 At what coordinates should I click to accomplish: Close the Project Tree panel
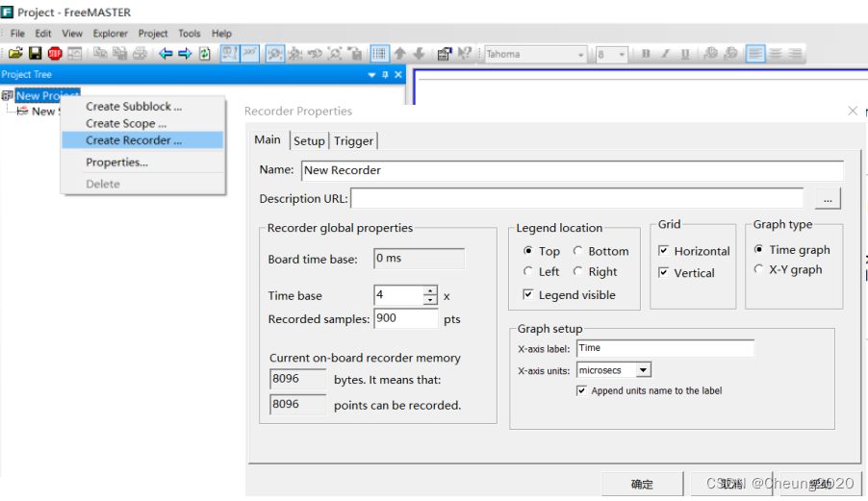coord(398,75)
